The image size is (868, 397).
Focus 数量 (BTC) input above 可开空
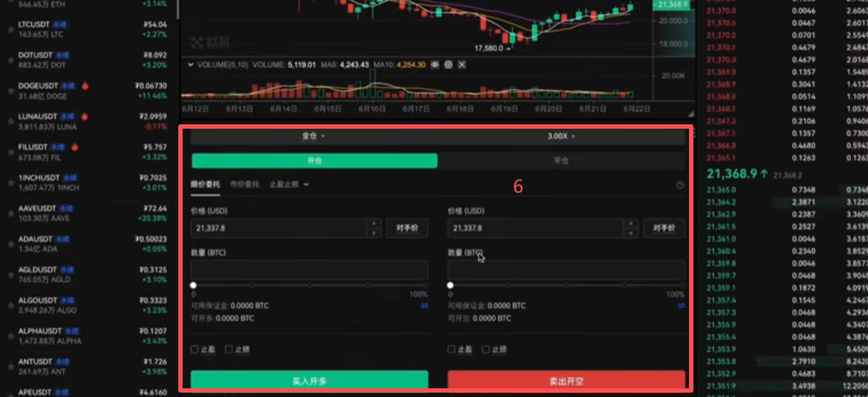coord(566,270)
